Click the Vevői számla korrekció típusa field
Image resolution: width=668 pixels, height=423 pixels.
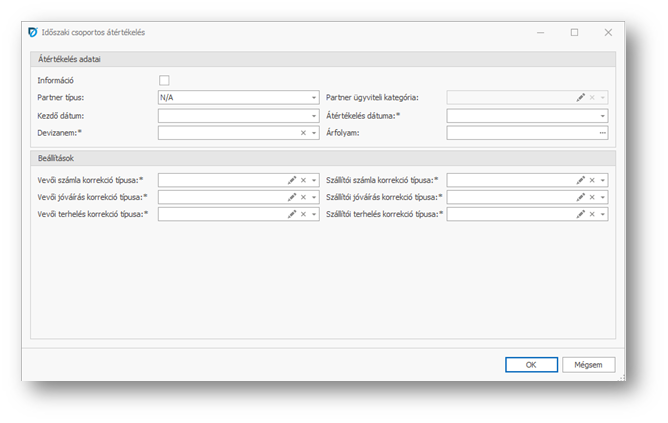coord(220,180)
